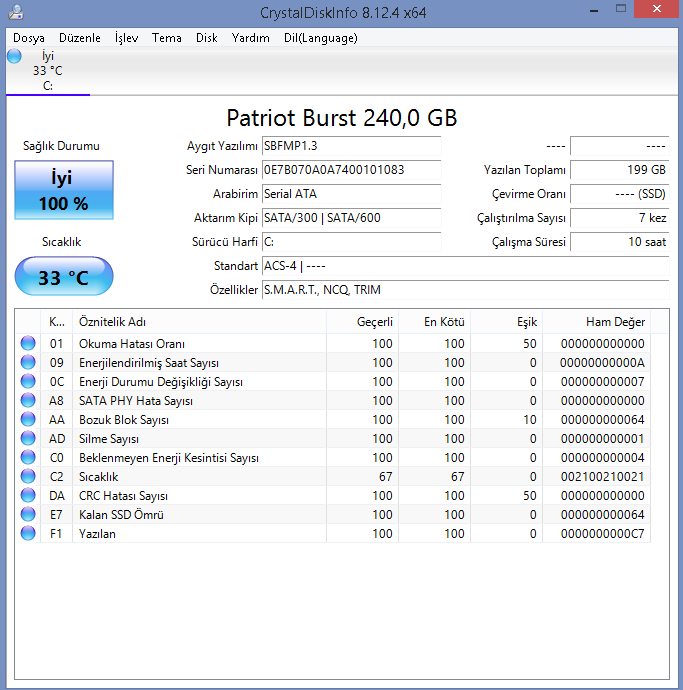Click the CrystalDiskInfo app icon in title bar
This screenshot has height=690, width=683.
point(16,12)
